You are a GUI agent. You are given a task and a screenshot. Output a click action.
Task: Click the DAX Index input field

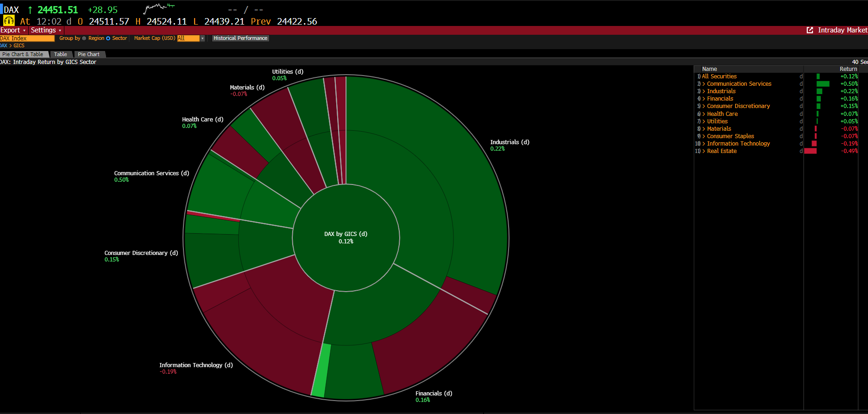27,38
